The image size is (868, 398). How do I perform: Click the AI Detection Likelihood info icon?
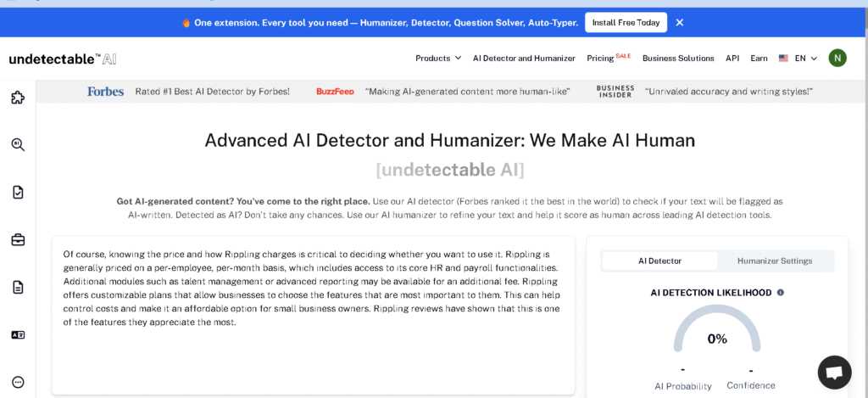[780, 293]
